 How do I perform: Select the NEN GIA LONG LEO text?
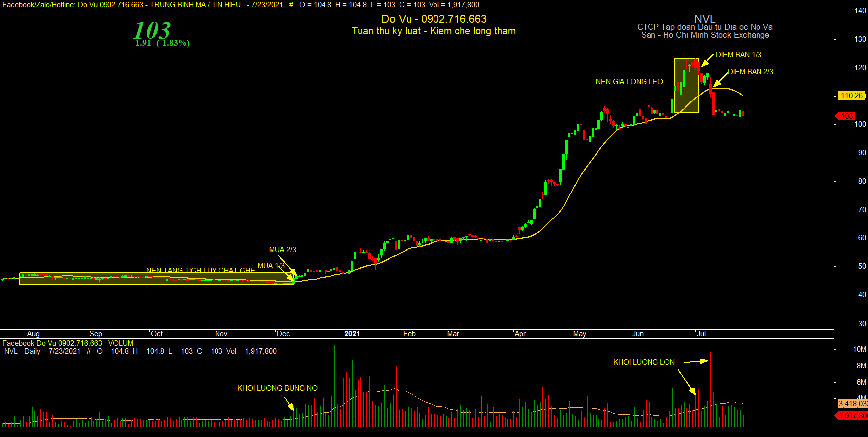click(629, 82)
